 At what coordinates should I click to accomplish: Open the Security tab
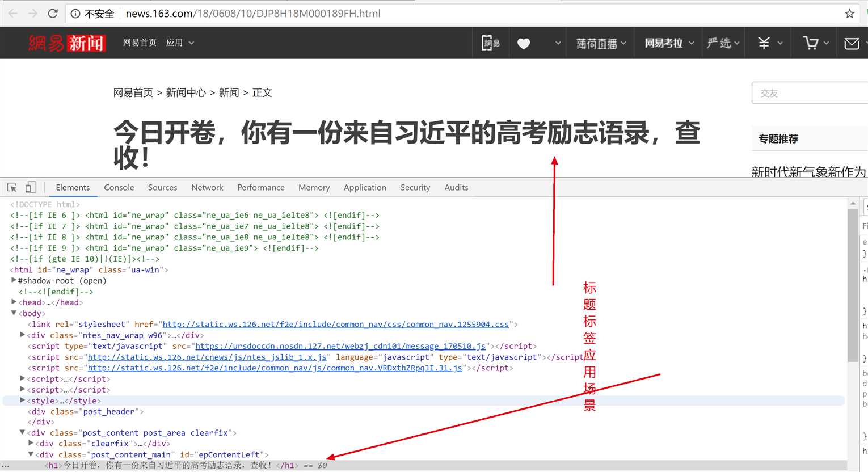pos(415,187)
